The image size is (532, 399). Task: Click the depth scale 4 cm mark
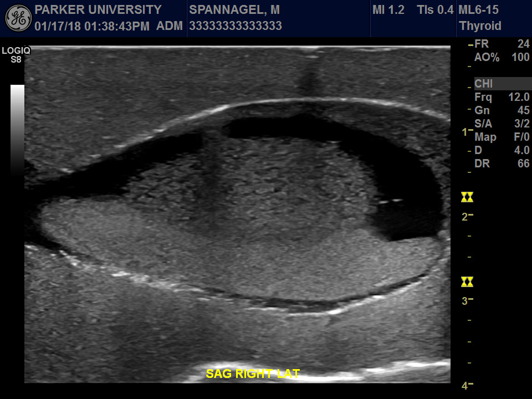(468, 386)
